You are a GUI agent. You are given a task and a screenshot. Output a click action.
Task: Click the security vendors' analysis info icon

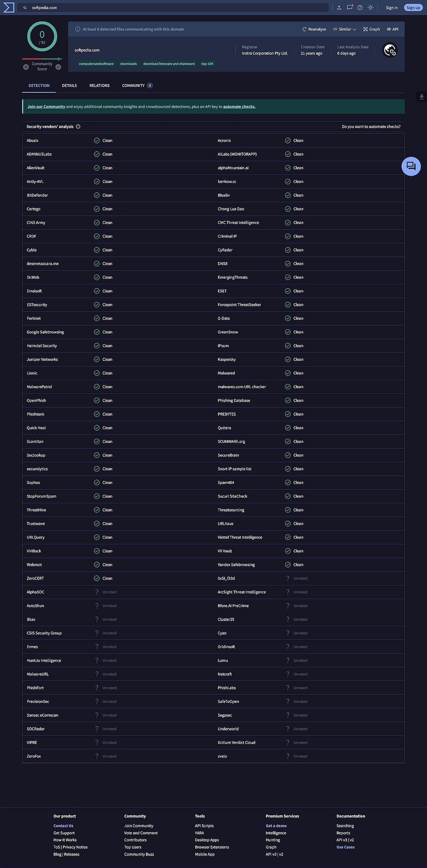tap(78, 127)
